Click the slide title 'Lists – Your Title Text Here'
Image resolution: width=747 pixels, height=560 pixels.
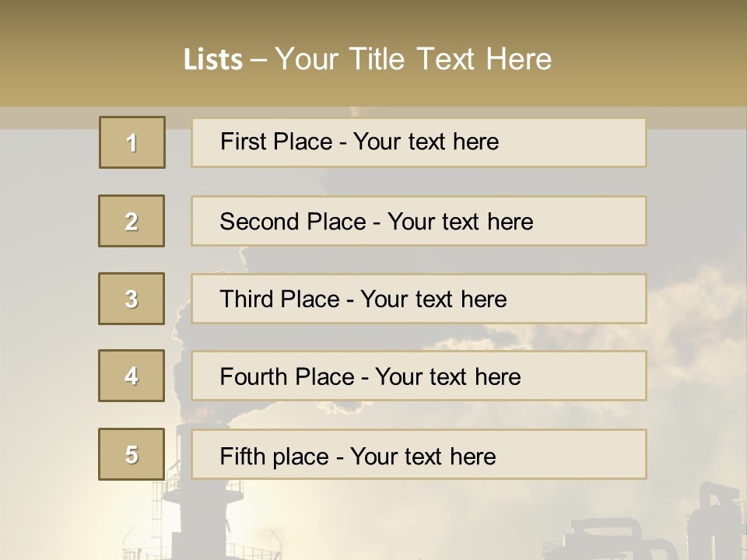coord(367,59)
